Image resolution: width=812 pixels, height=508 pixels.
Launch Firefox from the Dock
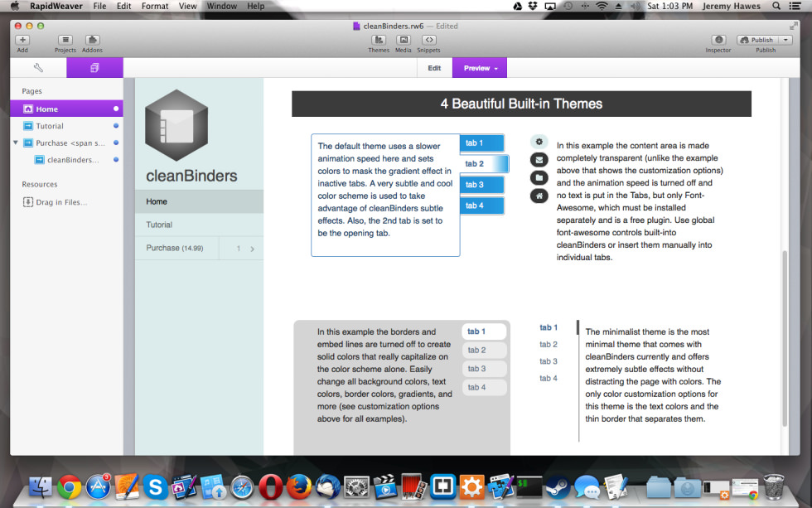(x=299, y=487)
